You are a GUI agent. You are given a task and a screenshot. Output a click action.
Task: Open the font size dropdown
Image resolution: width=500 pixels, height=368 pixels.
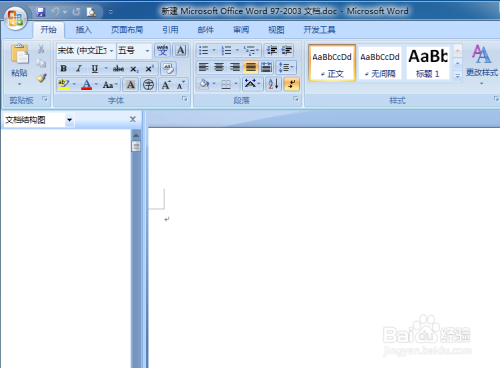[x=147, y=51]
